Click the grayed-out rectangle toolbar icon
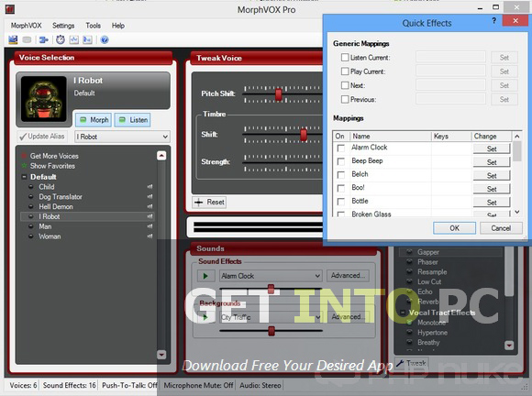The width and height of the screenshot is (532, 396). [x=27, y=40]
